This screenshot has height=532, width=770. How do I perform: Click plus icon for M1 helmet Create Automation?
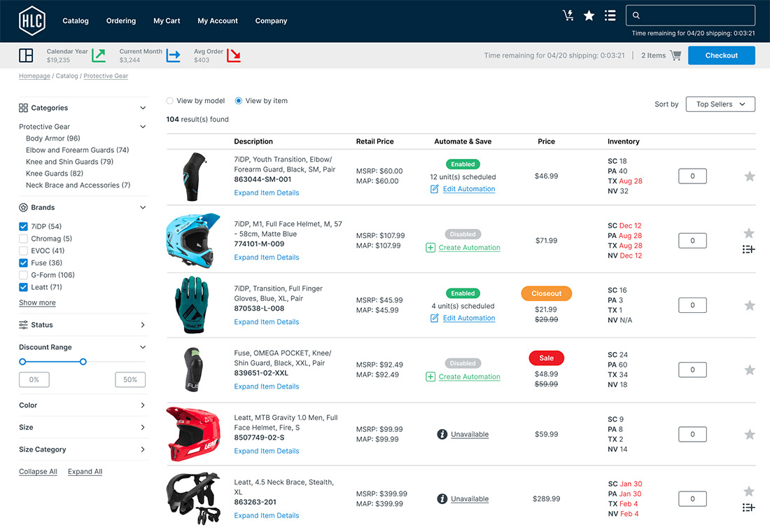coord(430,248)
